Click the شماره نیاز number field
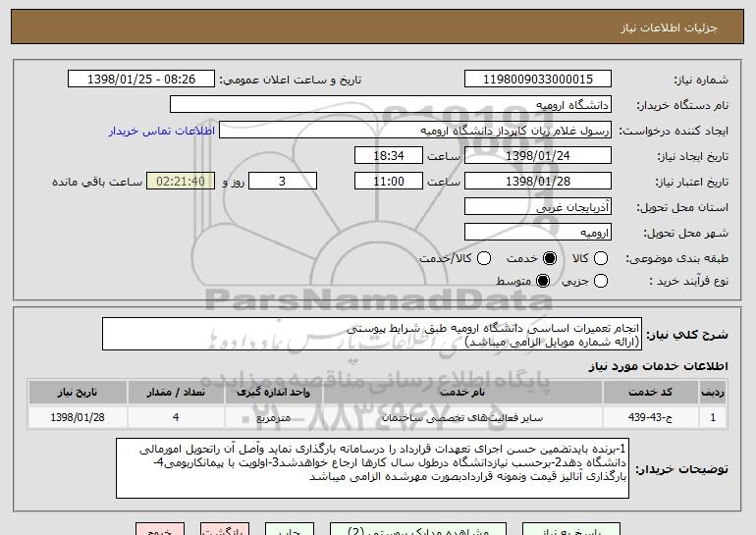 pos(538,80)
